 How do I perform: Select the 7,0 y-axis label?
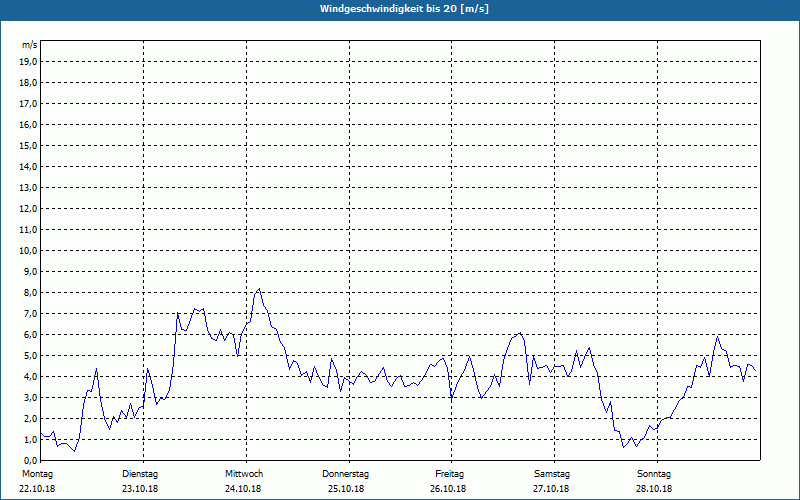(x=31, y=313)
